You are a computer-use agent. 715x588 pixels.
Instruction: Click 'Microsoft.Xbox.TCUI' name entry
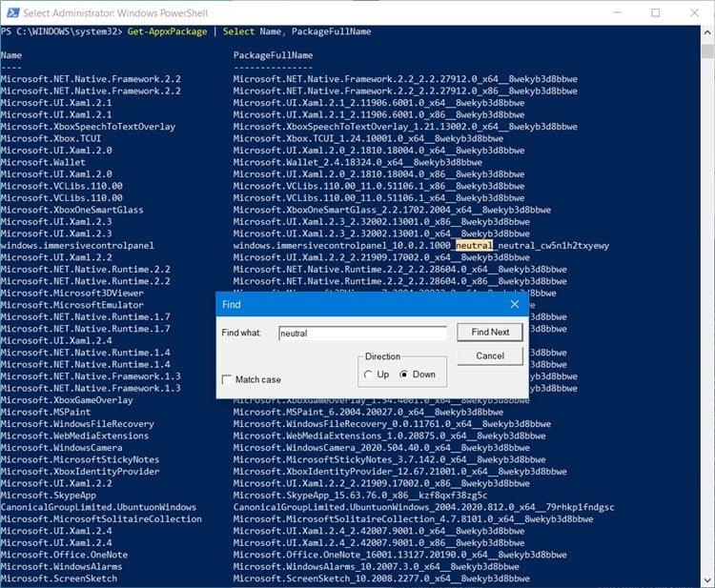tap(51, 138)
